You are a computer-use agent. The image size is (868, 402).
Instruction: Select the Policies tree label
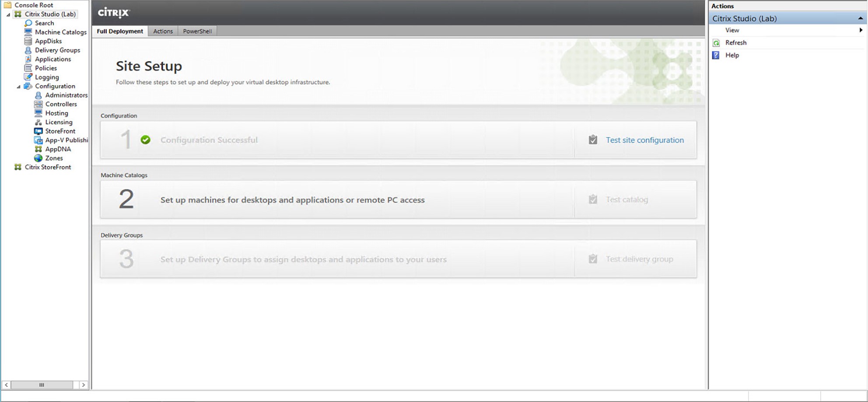[x=46, y=68]
